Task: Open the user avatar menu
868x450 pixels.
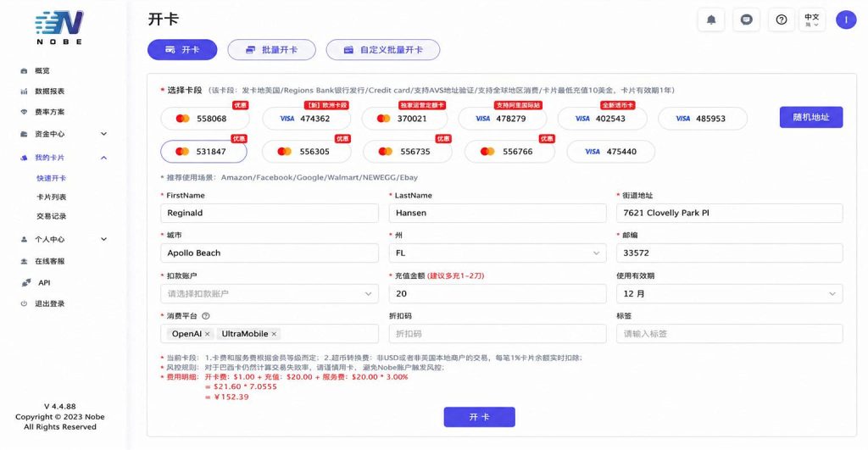Action: pyautogui.click(x=846, y=20)
